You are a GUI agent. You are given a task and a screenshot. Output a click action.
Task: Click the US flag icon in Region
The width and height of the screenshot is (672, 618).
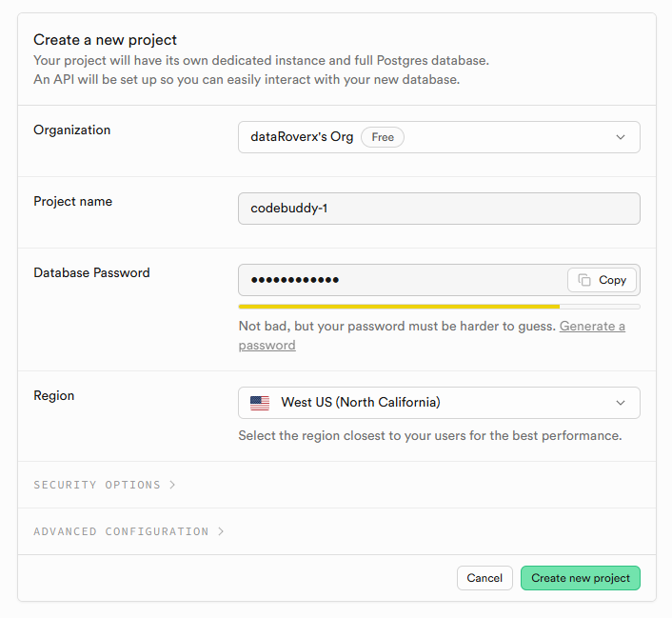point(260,403)
